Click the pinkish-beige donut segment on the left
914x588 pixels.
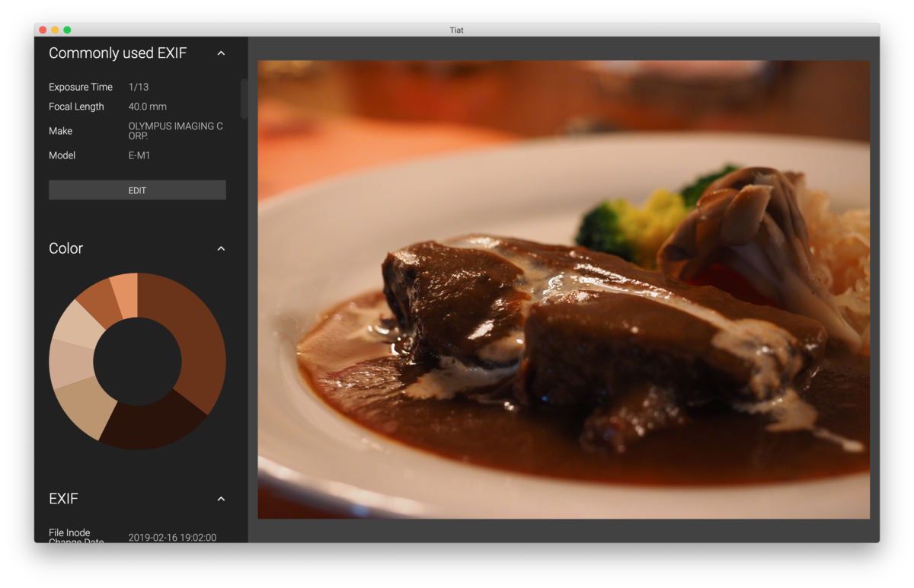(x=70, y=363)
